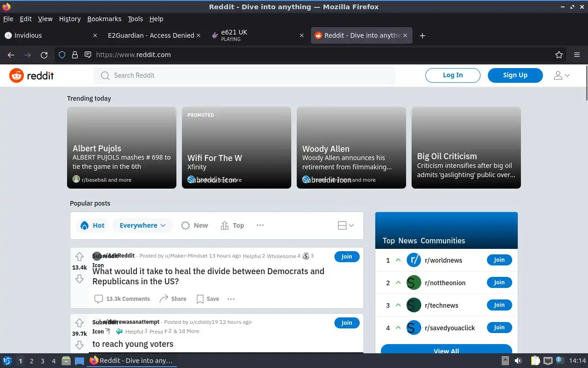Open a new tab with plus button
Viewport: 588px width, 368px height.
[x=423, y=35]
